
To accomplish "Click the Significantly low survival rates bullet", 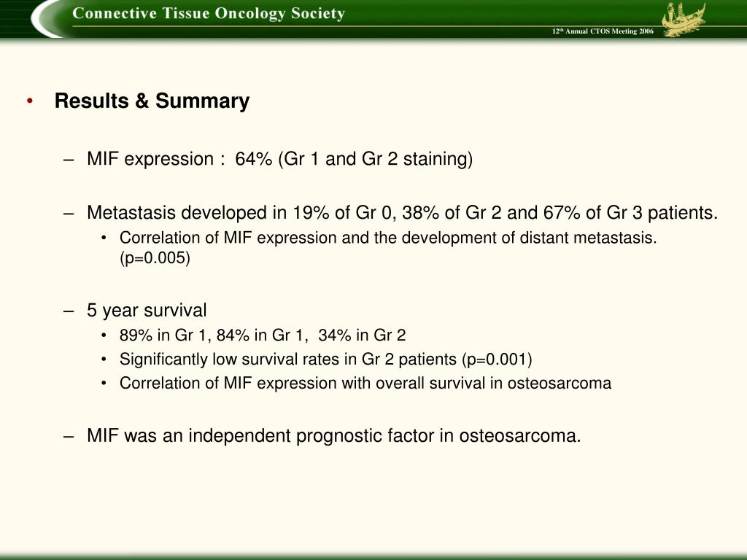I will tap(326, 359).
